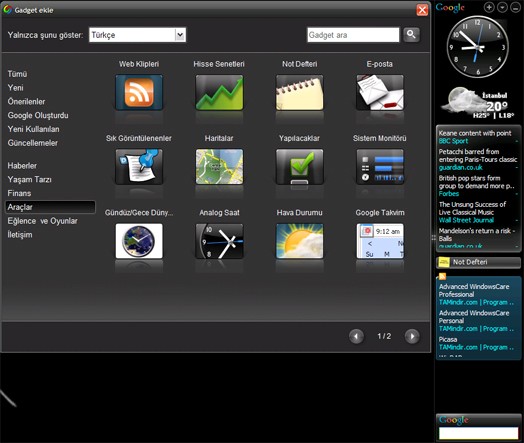Viewport: 524px width, 443px height.
Task: Open the Finans category
Action: [x=19, y=193]
